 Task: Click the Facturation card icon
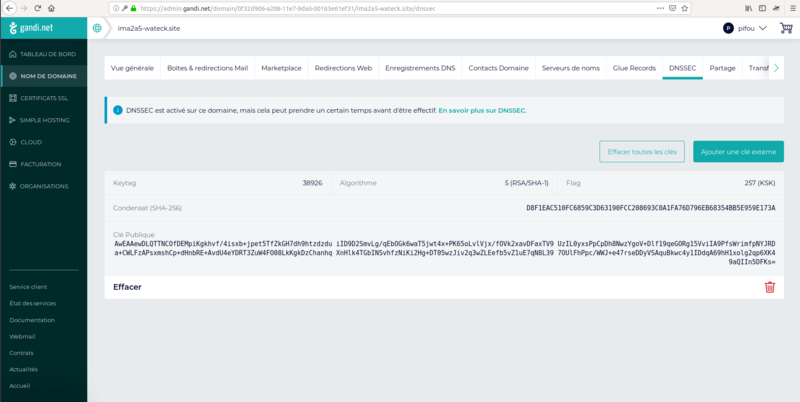tap(12, 164)
